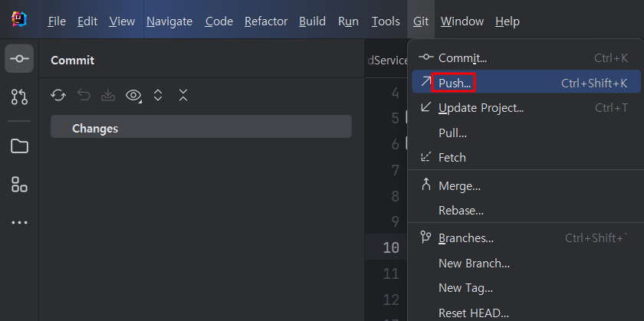Image resolution: width=644 pixels, height=321 pixels.
Task: Choose Branches... from Git menu
Action: pyautogui.click(x=526, y=238)
